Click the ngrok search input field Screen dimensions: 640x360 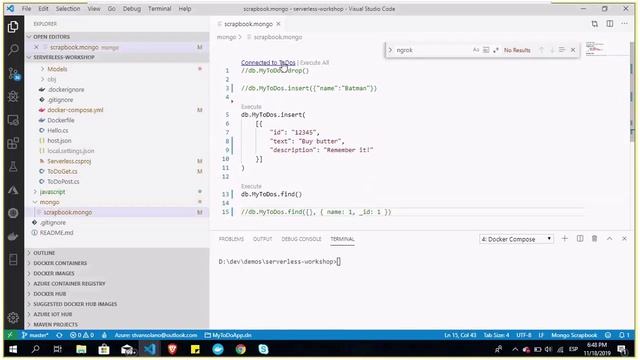[x=433, y=50]
